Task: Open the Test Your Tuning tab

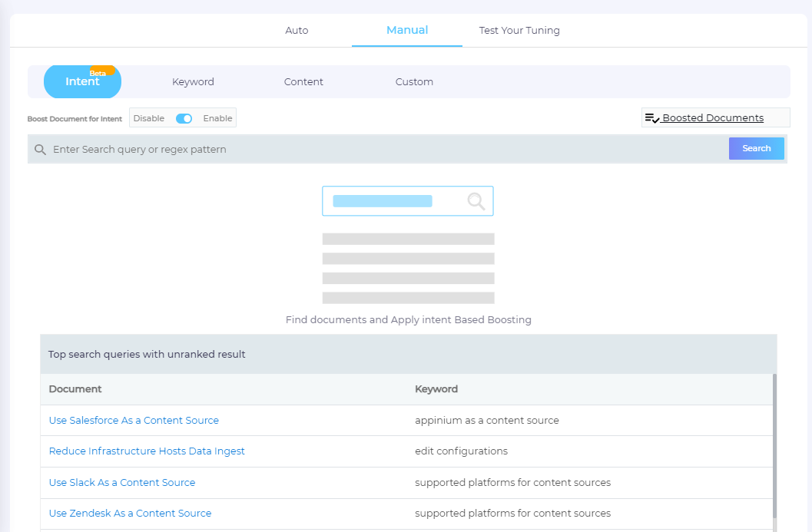Action: click(x=519, y=31)
